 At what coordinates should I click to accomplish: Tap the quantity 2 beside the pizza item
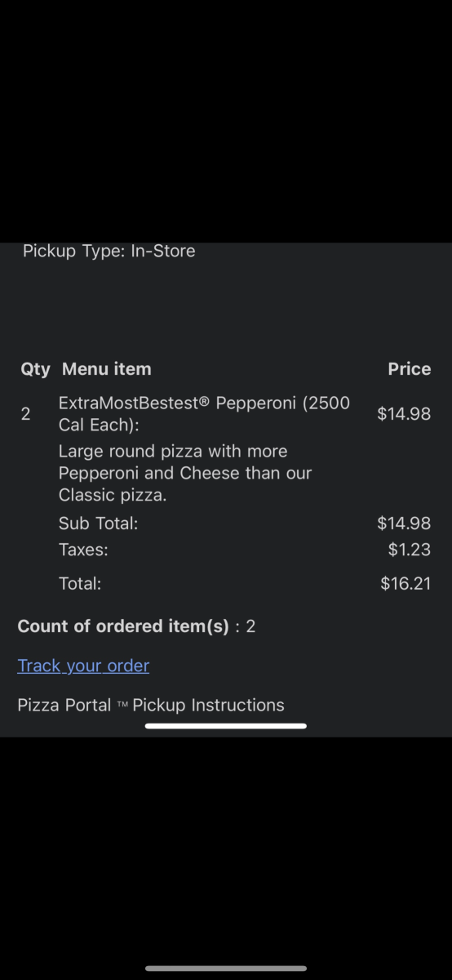pos(25,414)
